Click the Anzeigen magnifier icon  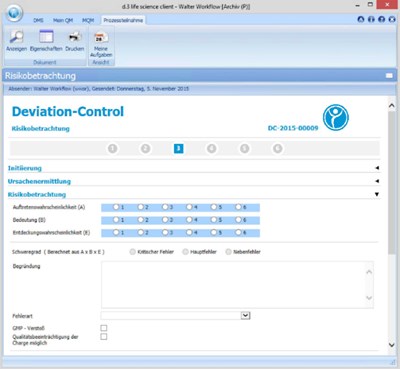coord(16,37)
